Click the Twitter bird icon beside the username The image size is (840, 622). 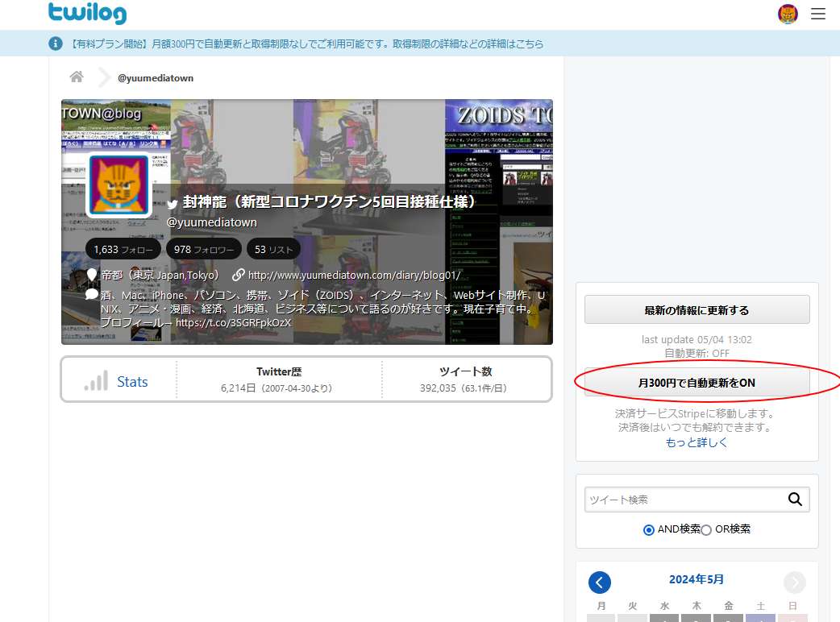coord(172,204)
